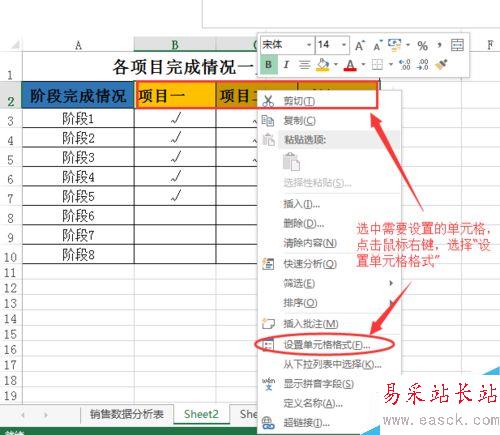Select 删除(D)... in the context menu

point(330,223)
